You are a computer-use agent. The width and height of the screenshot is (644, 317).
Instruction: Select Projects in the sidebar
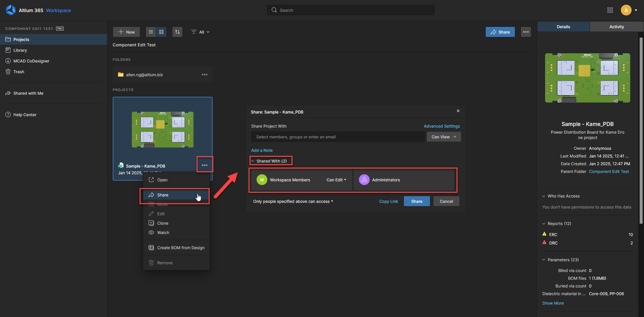tap(54, 39)
